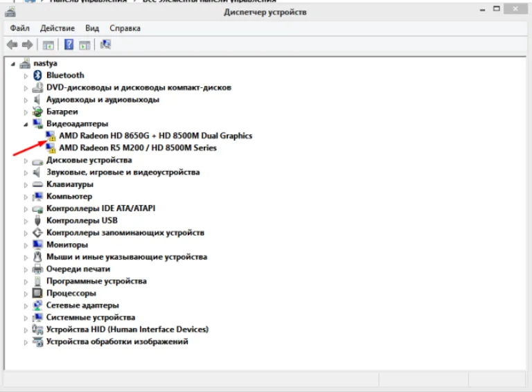Expand the Клавиатуры category
532x392 pixels.
click(26, 185)
